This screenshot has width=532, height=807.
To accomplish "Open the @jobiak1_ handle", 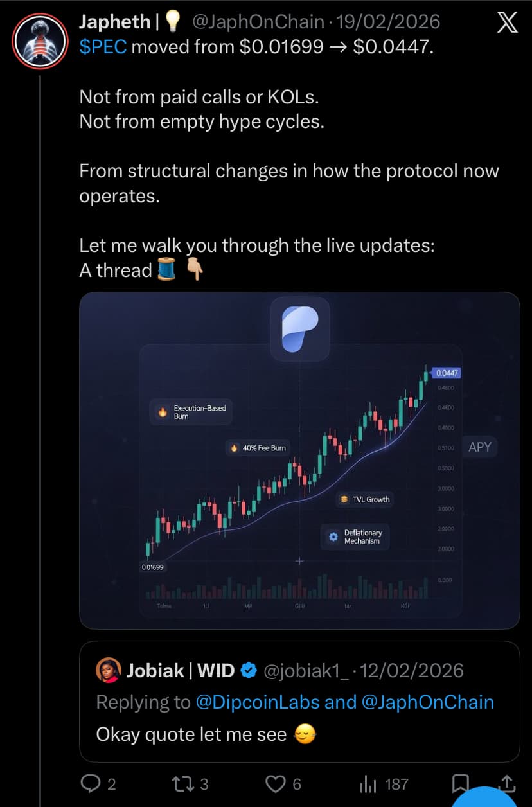I will 306,671.
